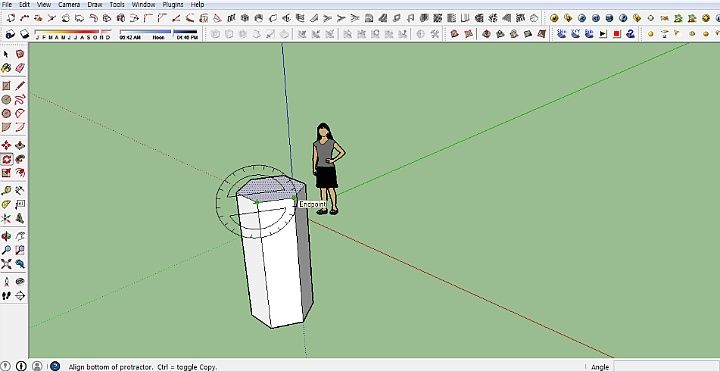Click the woman scale figure in the viewport
This screenshot has width=720, height=371.
[327, 169]
